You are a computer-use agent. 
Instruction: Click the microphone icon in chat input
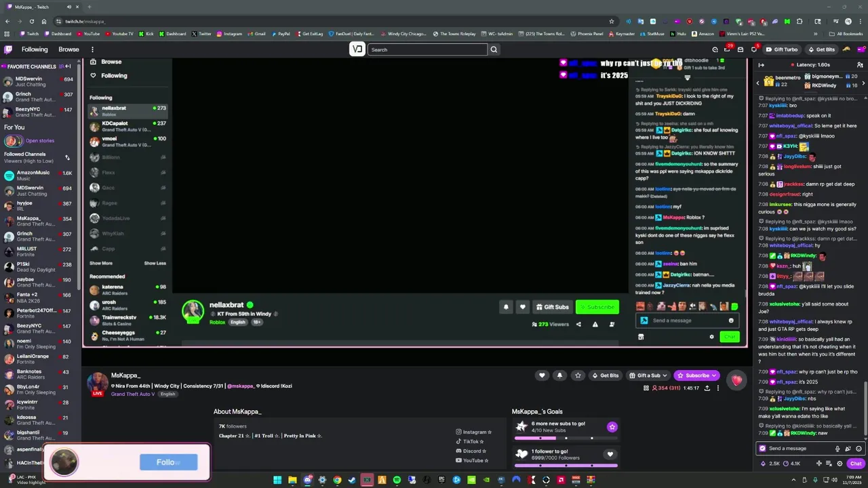tap(837, 449)
